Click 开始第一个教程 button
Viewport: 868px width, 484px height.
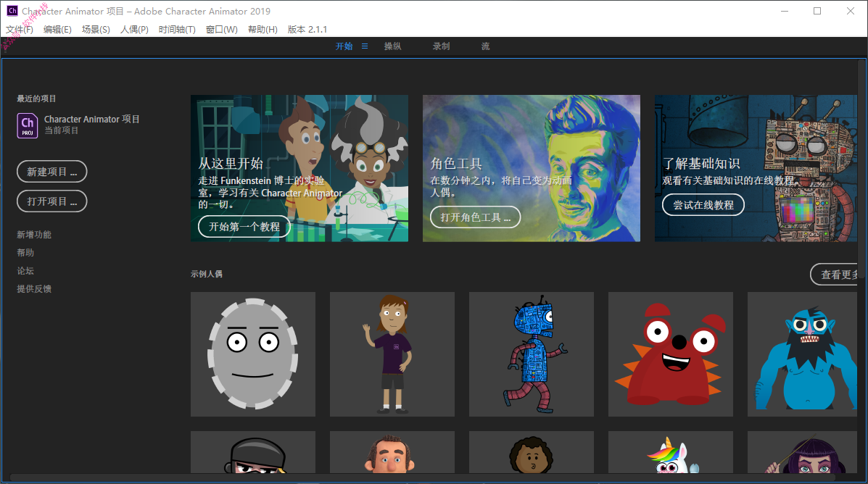[244, 227]
